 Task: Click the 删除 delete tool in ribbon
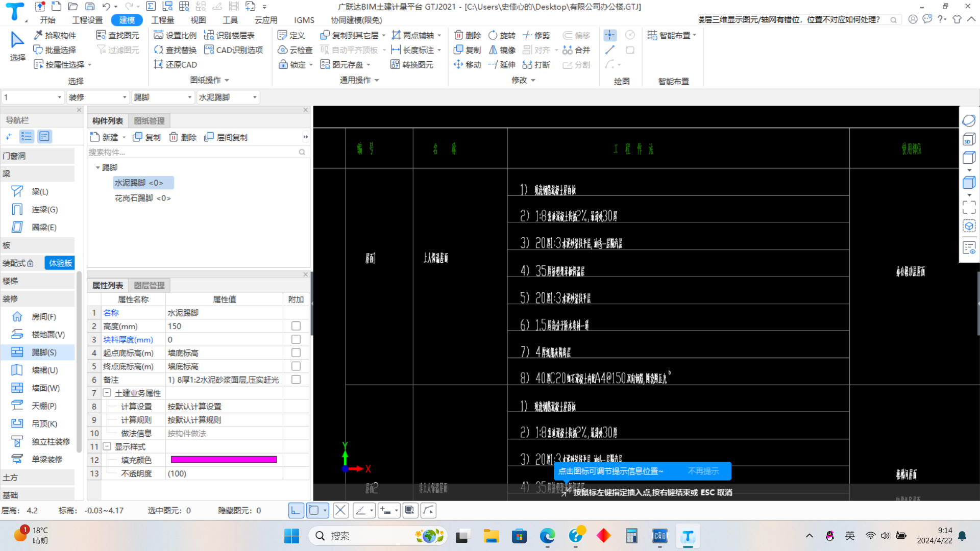[468, 35]
